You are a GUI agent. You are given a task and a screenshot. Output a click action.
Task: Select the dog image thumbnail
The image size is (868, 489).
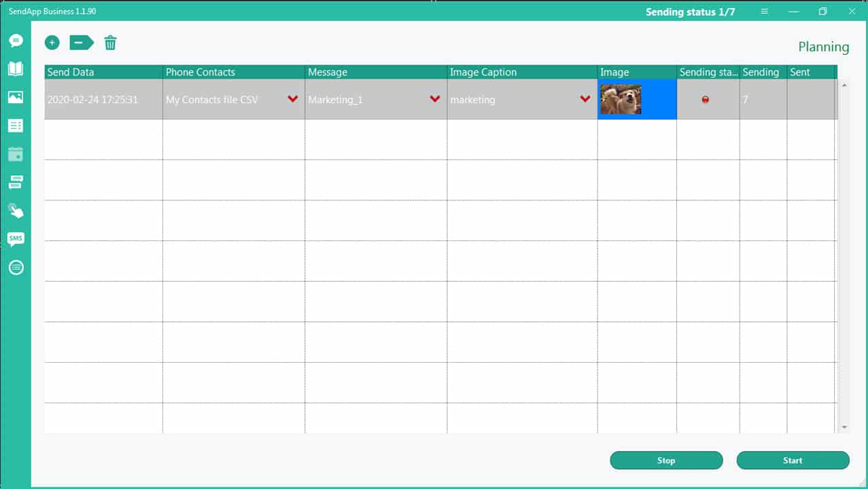(621, 99)
